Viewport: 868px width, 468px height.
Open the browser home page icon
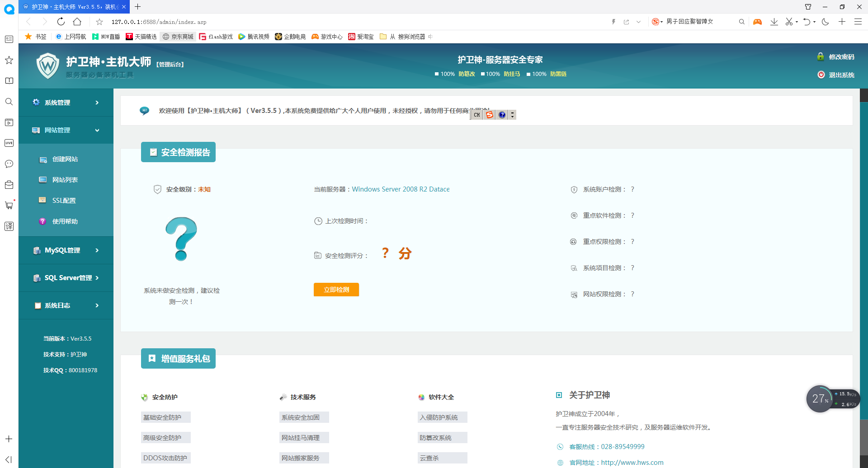(77, 21)
